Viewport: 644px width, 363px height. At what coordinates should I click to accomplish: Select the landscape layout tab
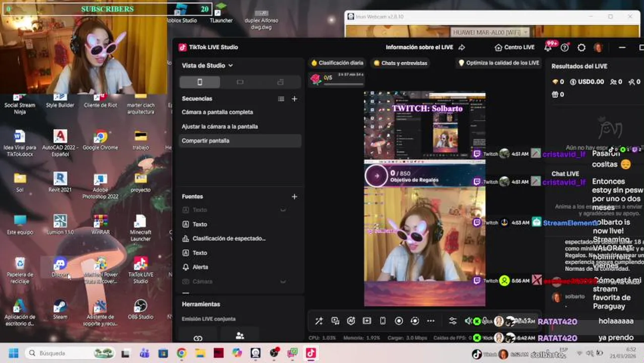(x=240, y=82)
